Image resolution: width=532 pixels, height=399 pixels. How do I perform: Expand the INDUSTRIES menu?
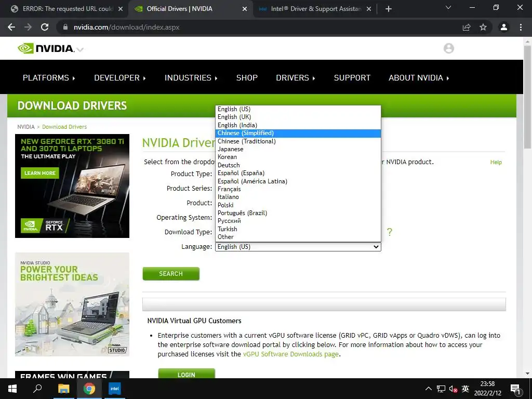(191, 78)
